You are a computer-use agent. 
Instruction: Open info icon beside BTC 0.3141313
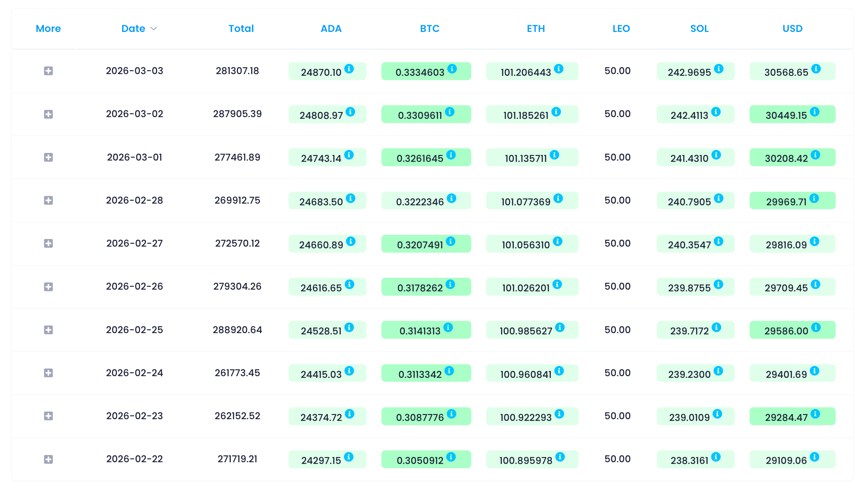[x=448, y=327]
